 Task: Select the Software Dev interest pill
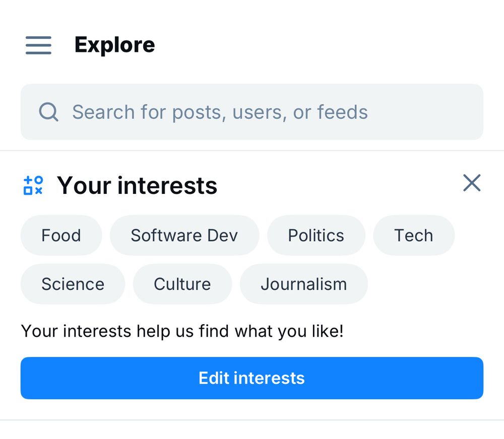tap(184, 235)
